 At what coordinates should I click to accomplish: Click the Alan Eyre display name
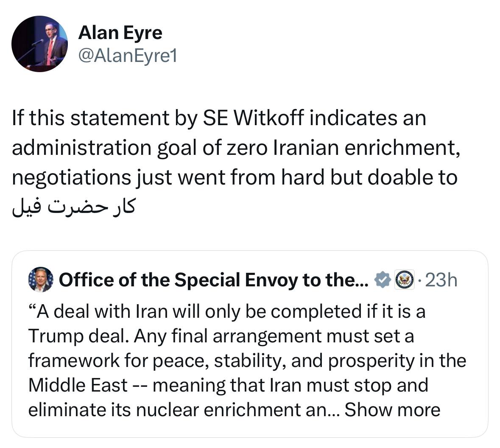(120, 33)
